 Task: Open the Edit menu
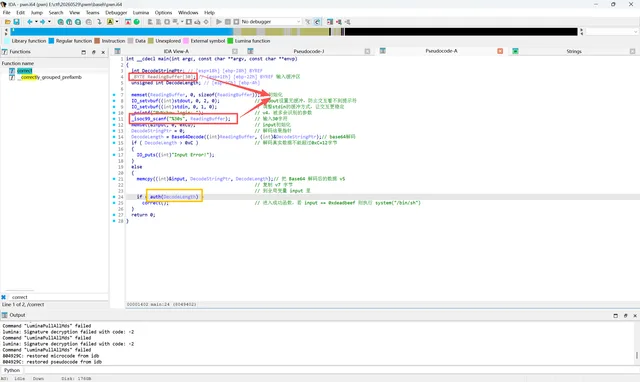coord(20,13)
